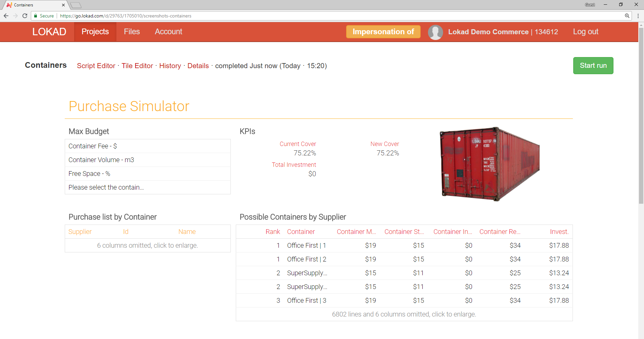This screenshot has width=644, height=339.
Task: Click the Log out link
Action: [585, 32]
